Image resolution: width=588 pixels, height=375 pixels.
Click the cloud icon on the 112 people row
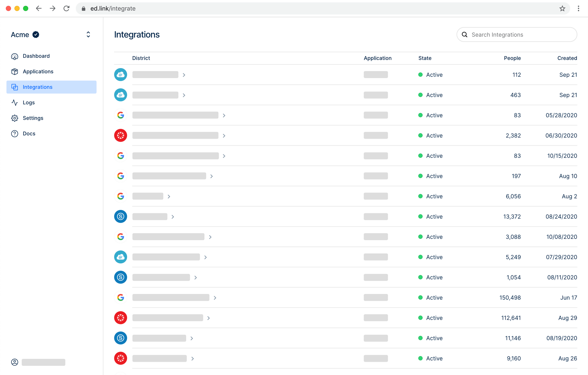(x=121, y=75)
